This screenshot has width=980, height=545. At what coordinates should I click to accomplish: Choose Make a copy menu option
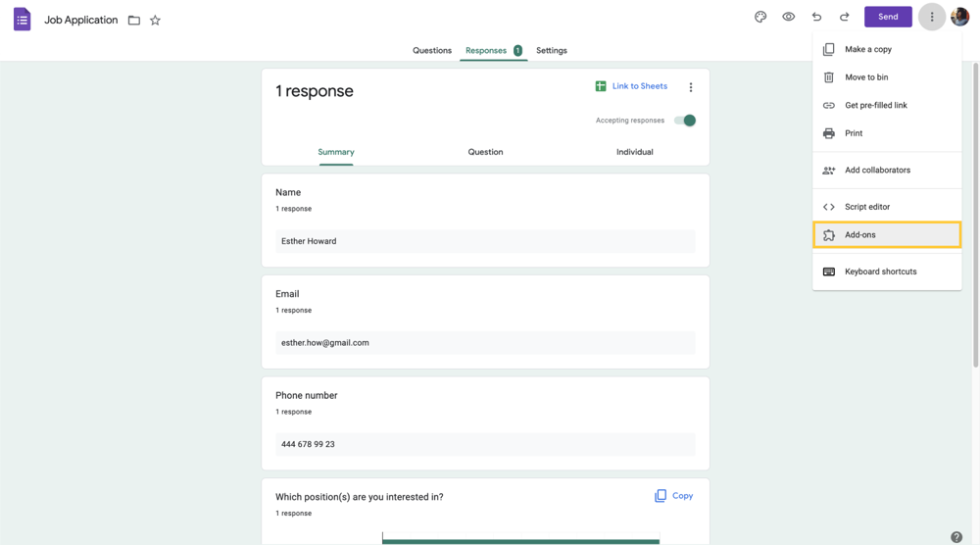click(x=867, y=49)
